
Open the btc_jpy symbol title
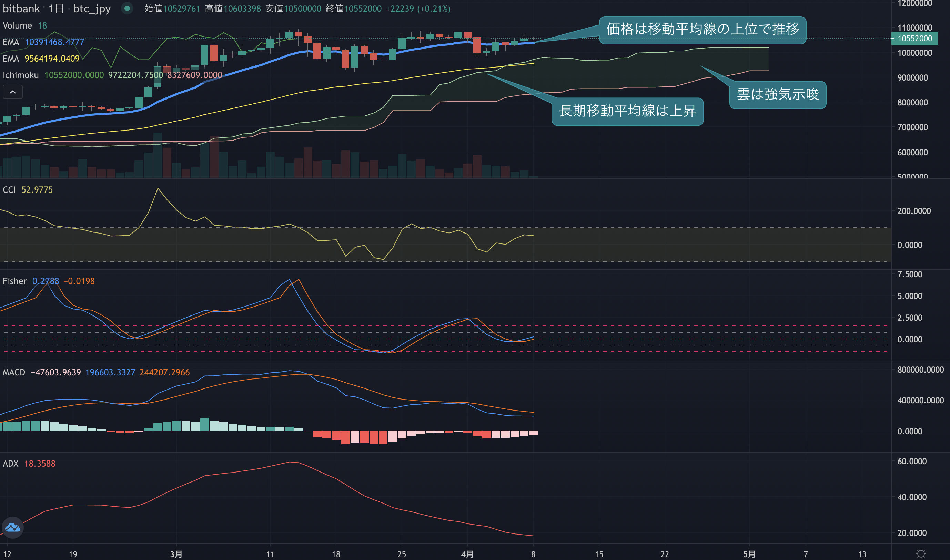pyautogui.click(x=92, y=8)
